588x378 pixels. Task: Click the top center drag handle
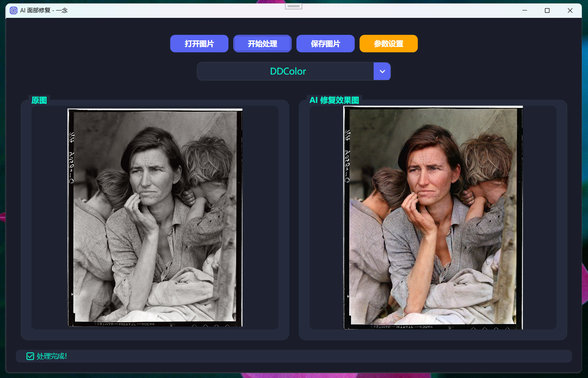(x=294, y=6)
